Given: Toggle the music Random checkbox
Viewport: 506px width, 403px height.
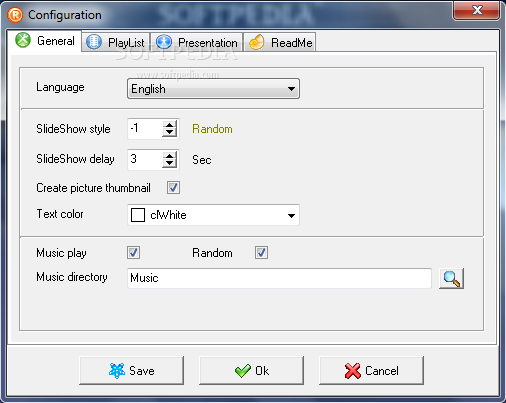Looking at the screenshot, I should (261, 252).
